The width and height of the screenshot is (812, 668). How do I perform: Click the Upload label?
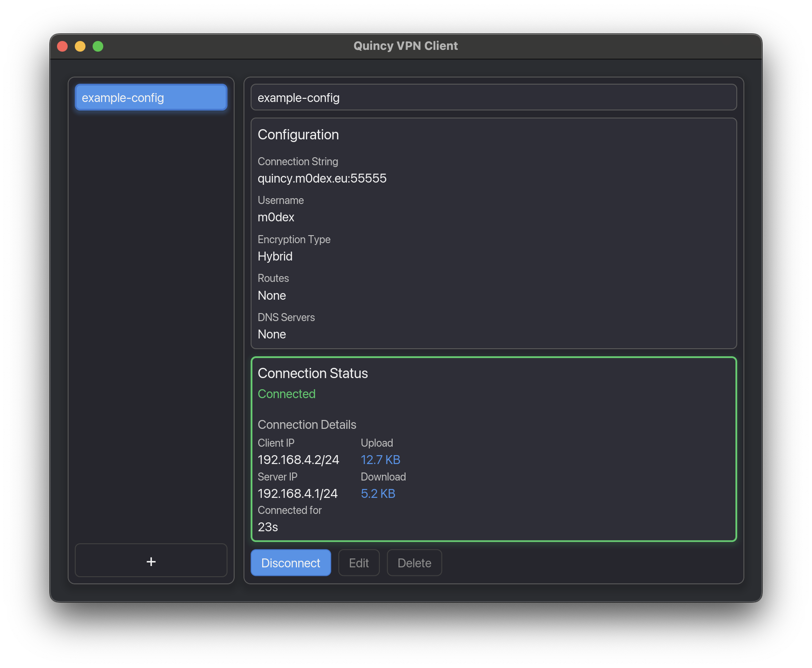tap(377, 443)
